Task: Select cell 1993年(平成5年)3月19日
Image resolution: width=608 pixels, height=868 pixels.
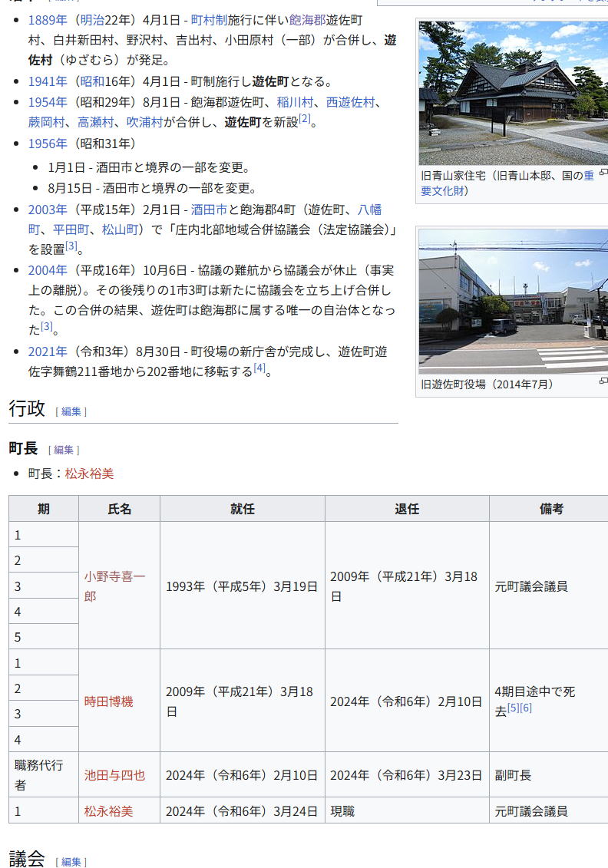Action: coord(243,586)
